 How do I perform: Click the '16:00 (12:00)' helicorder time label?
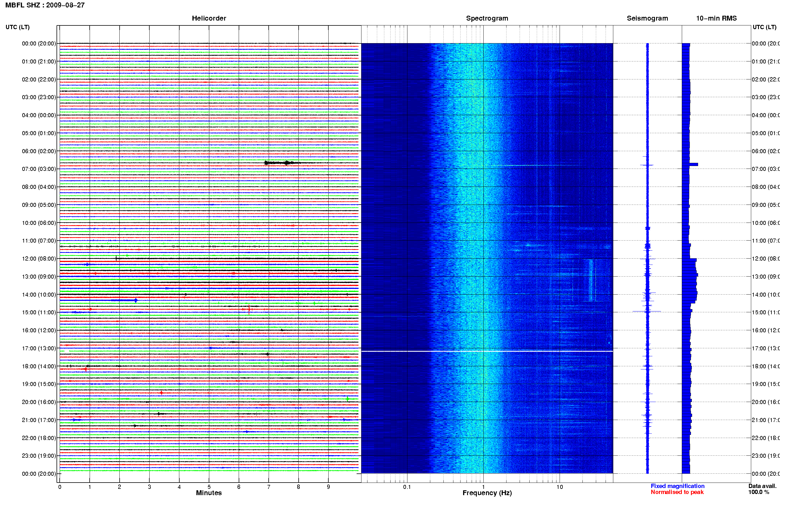39,330
